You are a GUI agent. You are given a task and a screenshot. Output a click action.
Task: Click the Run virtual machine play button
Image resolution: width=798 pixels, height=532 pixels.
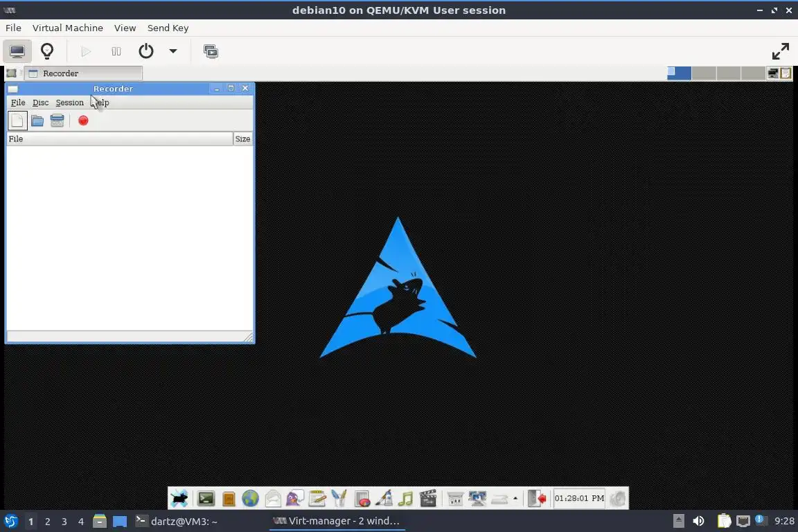coord(86,51)
